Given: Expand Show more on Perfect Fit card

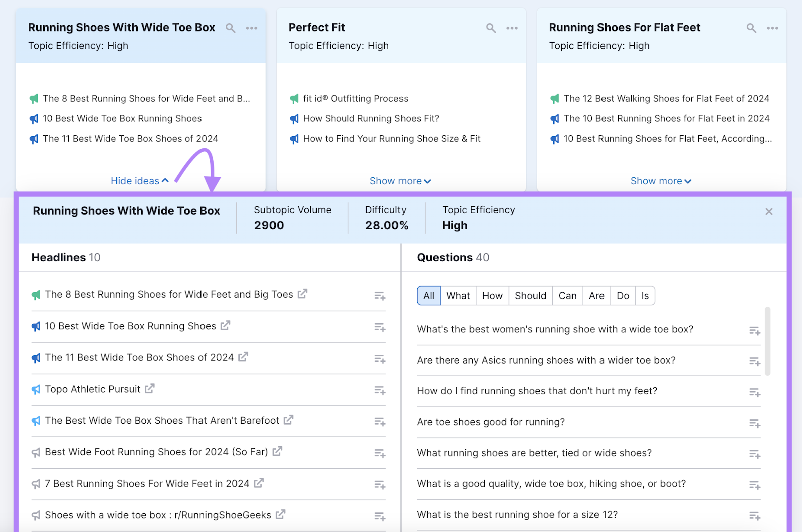Looking at the screenshot, I should (400, 181).
